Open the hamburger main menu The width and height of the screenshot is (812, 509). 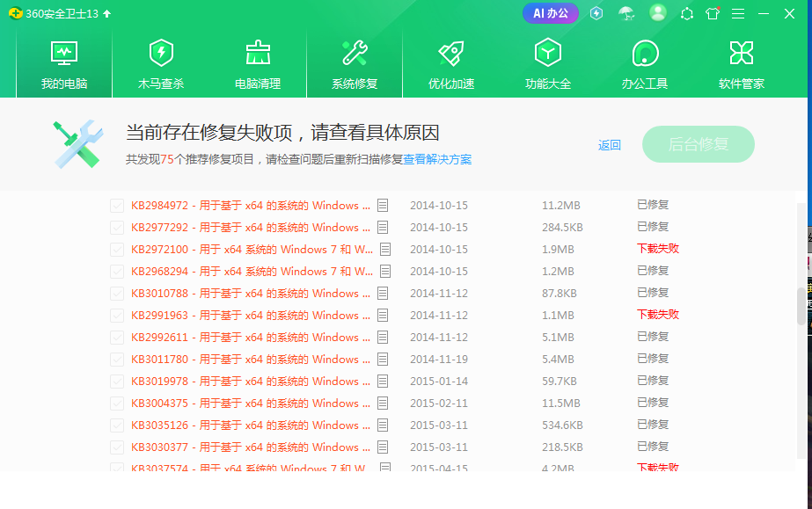[738, 13]
